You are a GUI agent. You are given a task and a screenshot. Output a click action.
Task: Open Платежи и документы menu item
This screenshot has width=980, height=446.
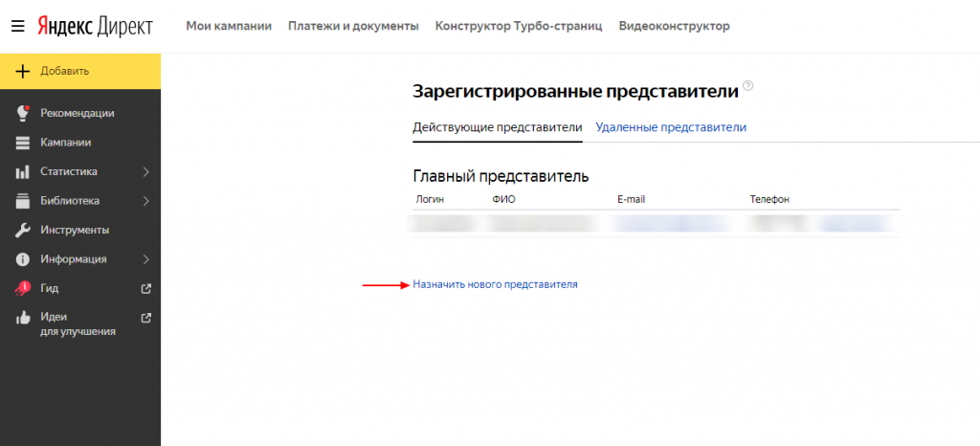(353, 26)
